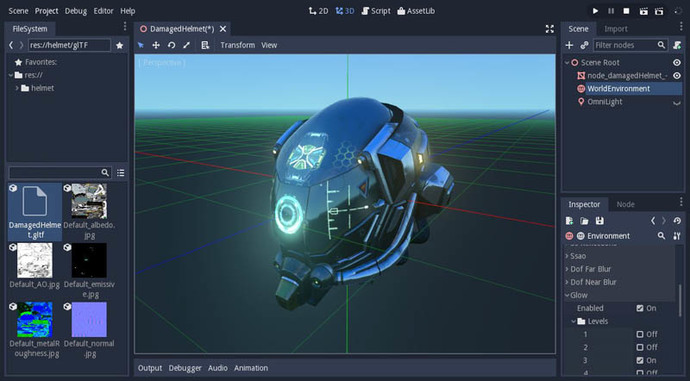
Task: Play the project with the play button
Action: coord(595,11)
